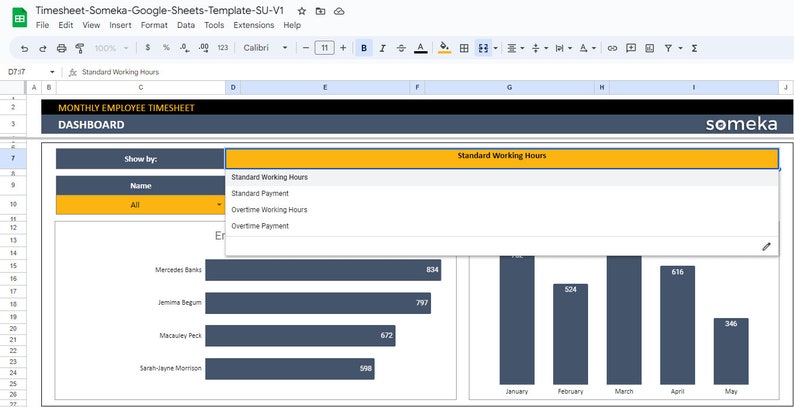Viewport: 794px width, 407px height.
Task: Toggle bold formatting
Action: pyautogui.click(x=364, y=48)
